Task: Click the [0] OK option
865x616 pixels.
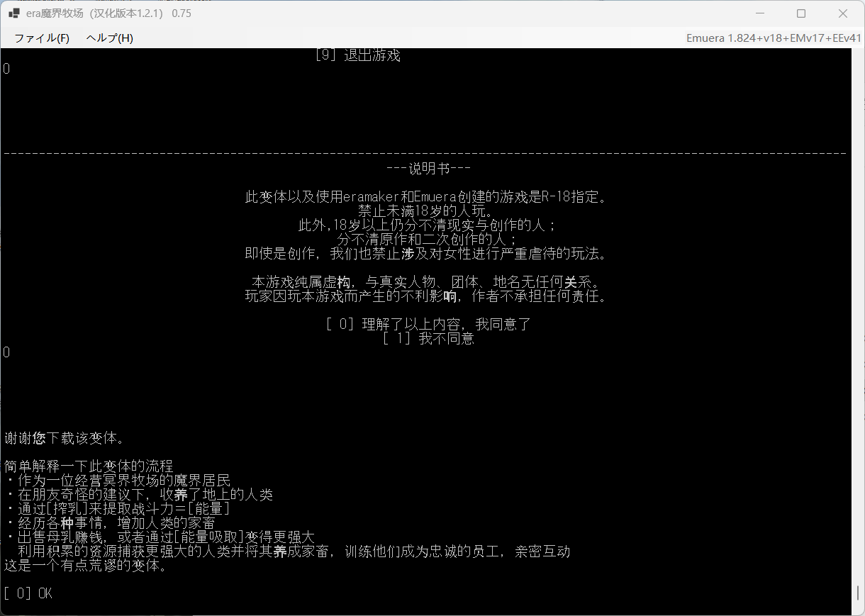Action: (x=28, y=593)
